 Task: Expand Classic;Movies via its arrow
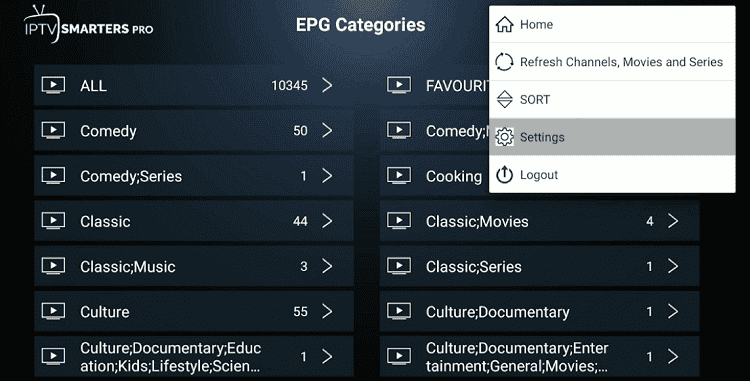click(x=673, y=221)
